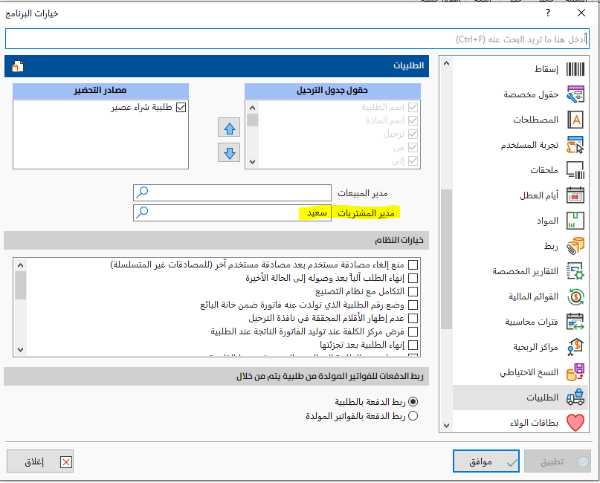The width and height of the screenshot is (600, 483).
Task: Check إنهاء الطلبية بعد تجزئتها
Action: pos(413,345)
